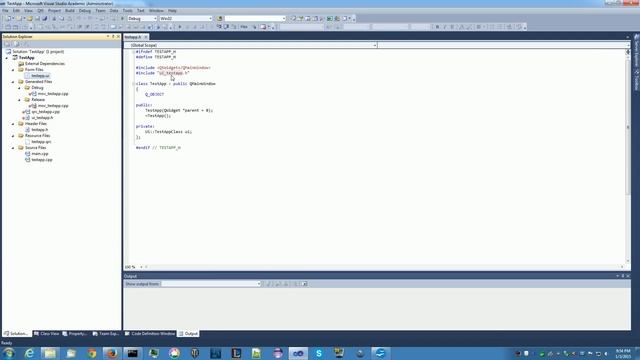Close the testapp.h editor tab

click(x=146, y=37)
